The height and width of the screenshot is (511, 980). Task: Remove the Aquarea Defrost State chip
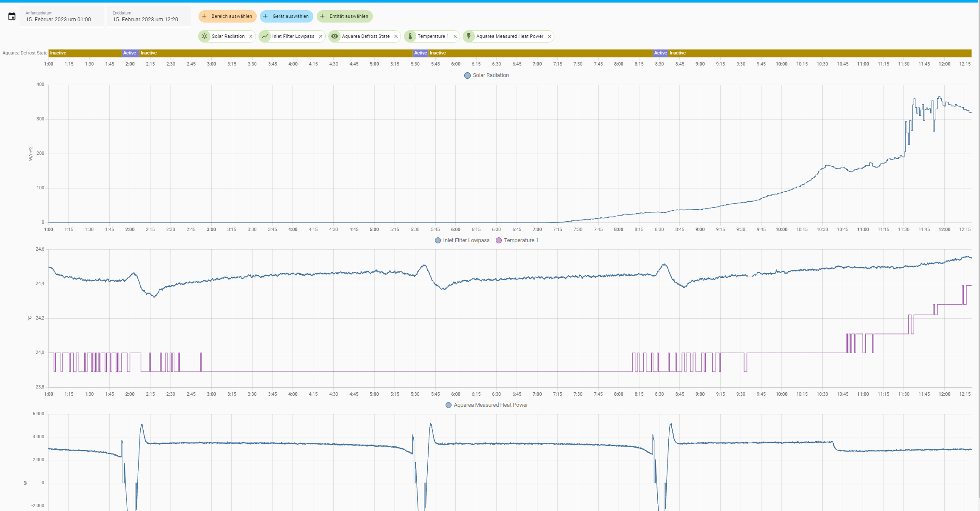[396, 37]
